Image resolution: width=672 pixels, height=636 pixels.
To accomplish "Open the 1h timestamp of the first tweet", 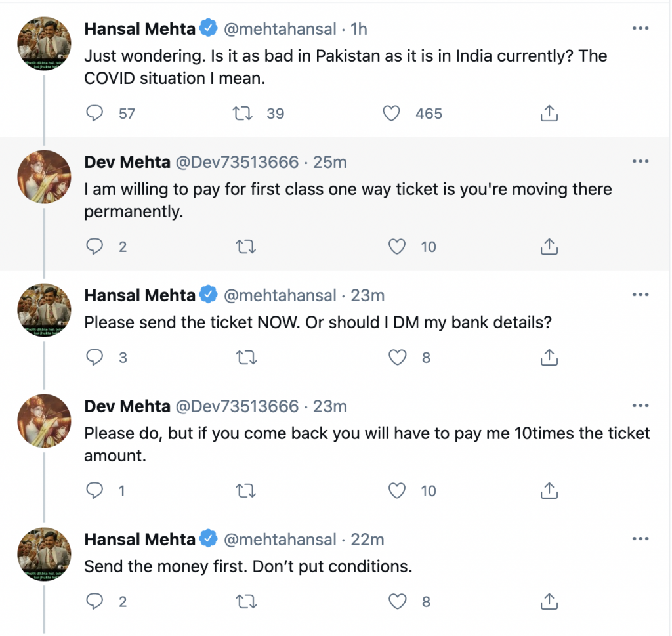I will pos(359,30).
